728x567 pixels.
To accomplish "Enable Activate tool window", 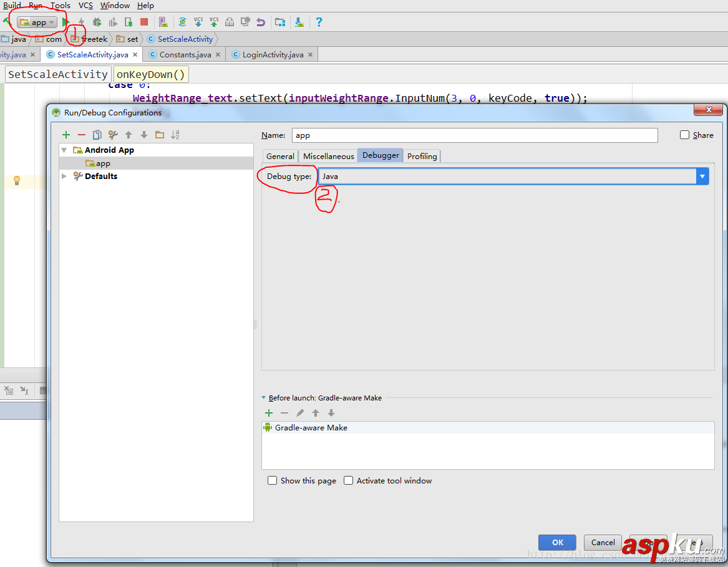I will pos(348,480).
